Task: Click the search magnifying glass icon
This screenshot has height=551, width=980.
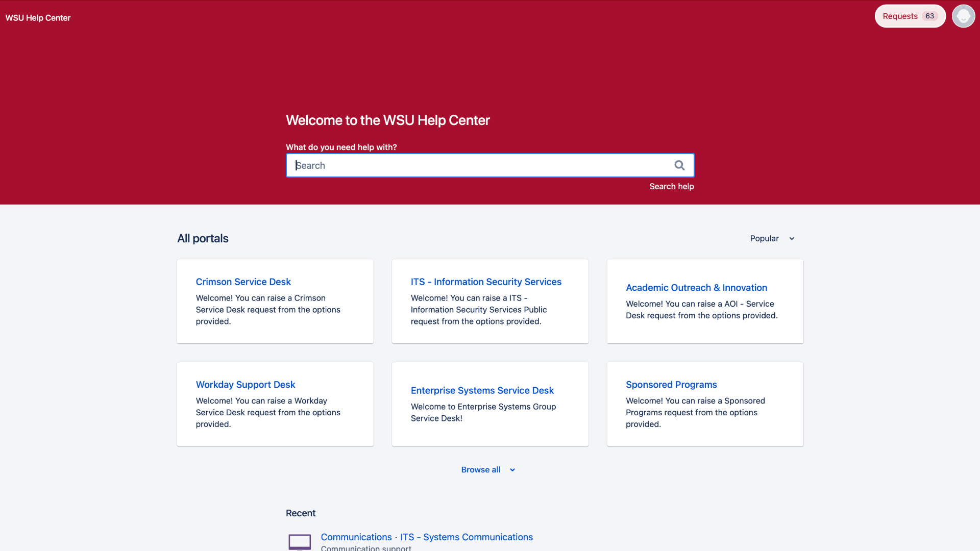Action: pyautogui.click(x=679, y=165)
